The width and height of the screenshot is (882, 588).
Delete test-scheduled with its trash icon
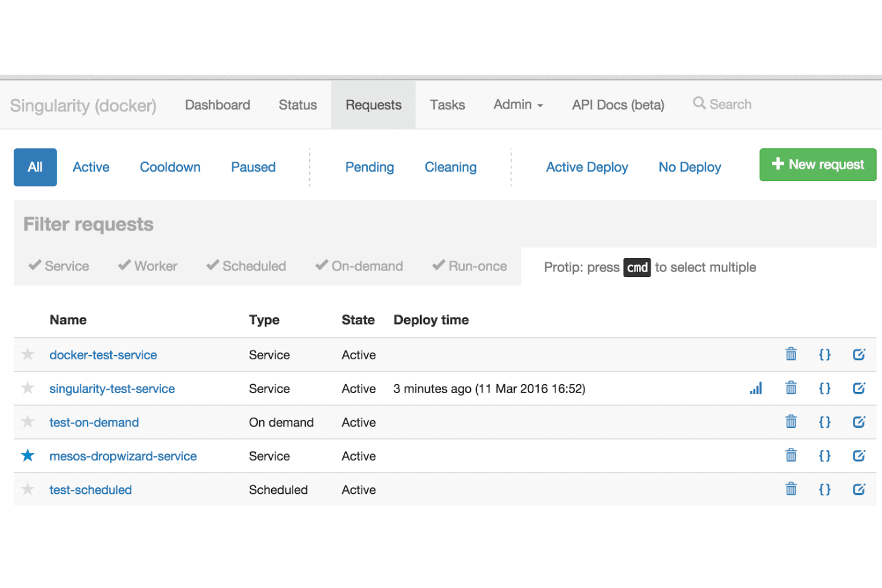791,489
